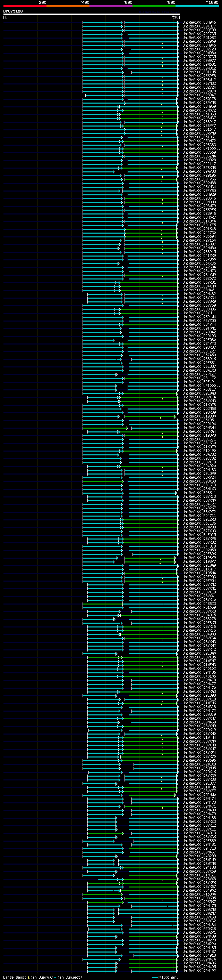Select hit label UniRef100_Q9FSE3
The image size is (222, 980).
(199, 848)
